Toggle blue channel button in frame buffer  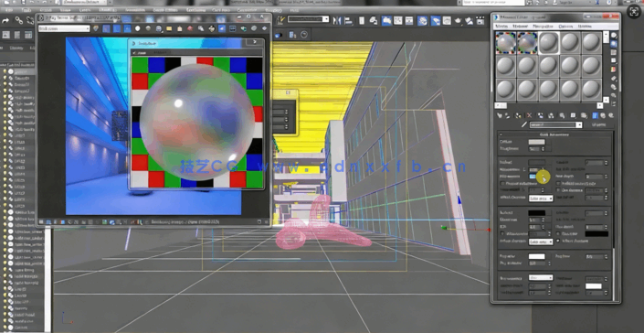coord(127,28)
